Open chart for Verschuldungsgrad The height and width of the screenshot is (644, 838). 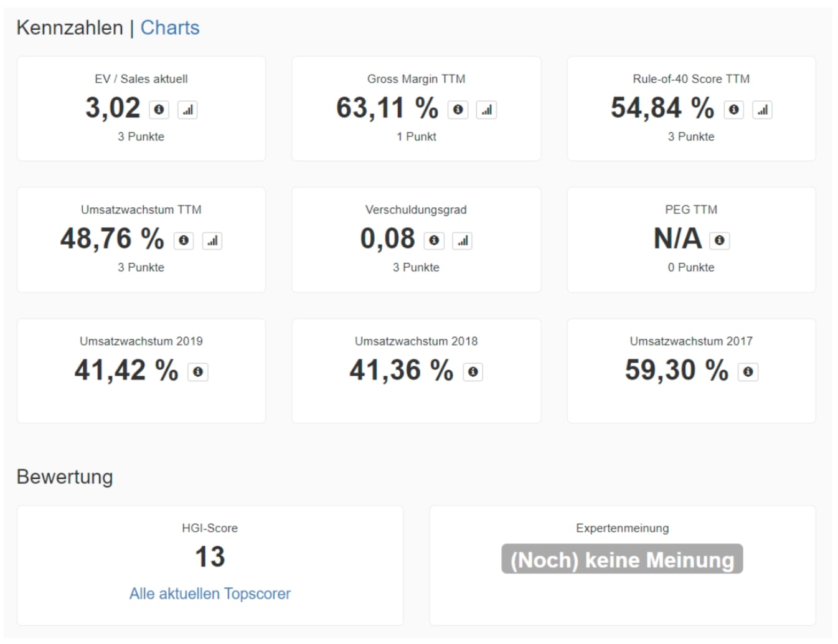click(462, 240)
